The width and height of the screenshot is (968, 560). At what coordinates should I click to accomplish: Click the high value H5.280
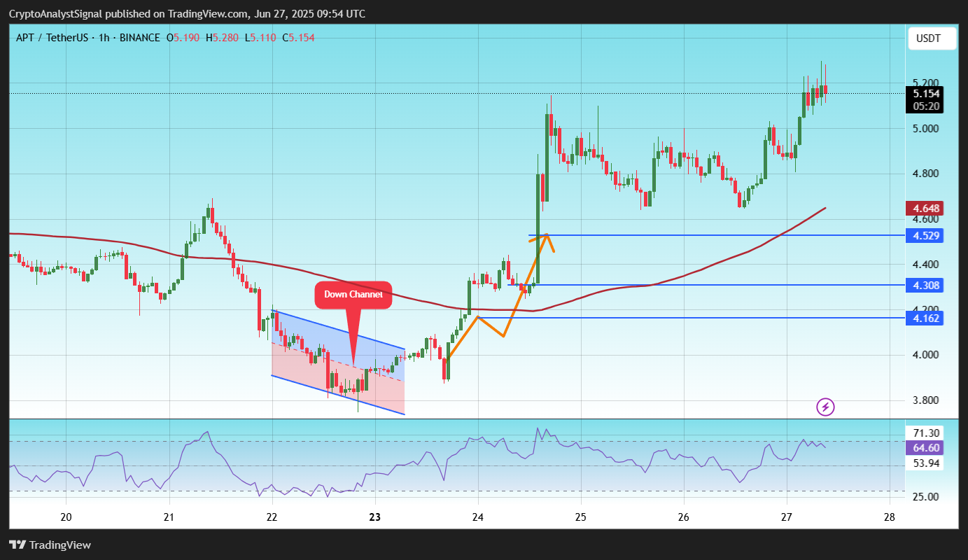point(222,37)
